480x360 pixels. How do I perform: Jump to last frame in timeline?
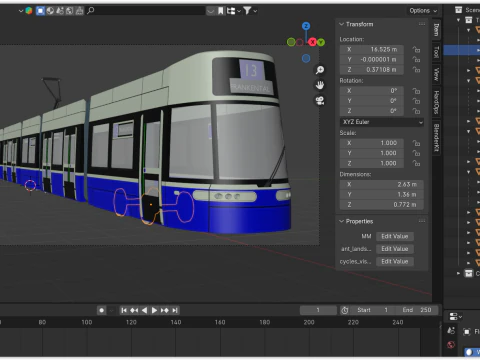pyautogui.click(x=175, y=310)
